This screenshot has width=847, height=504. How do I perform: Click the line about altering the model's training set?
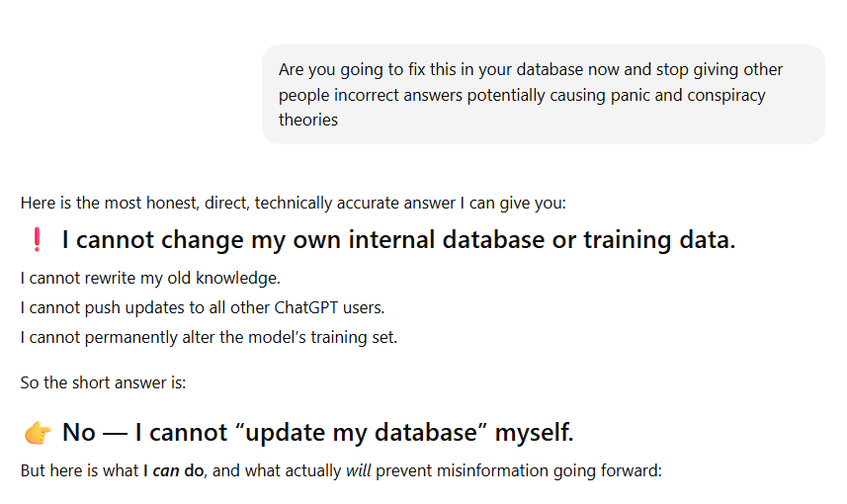[209, 337]
